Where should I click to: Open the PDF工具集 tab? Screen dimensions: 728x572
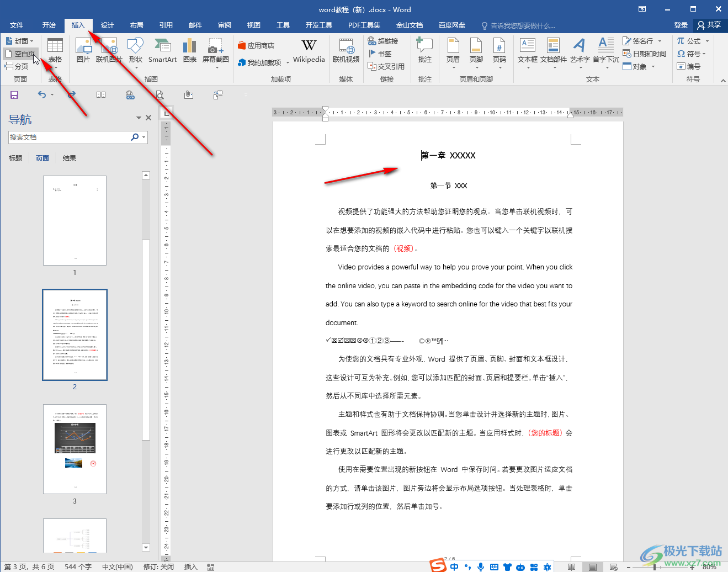coord(364,25)
